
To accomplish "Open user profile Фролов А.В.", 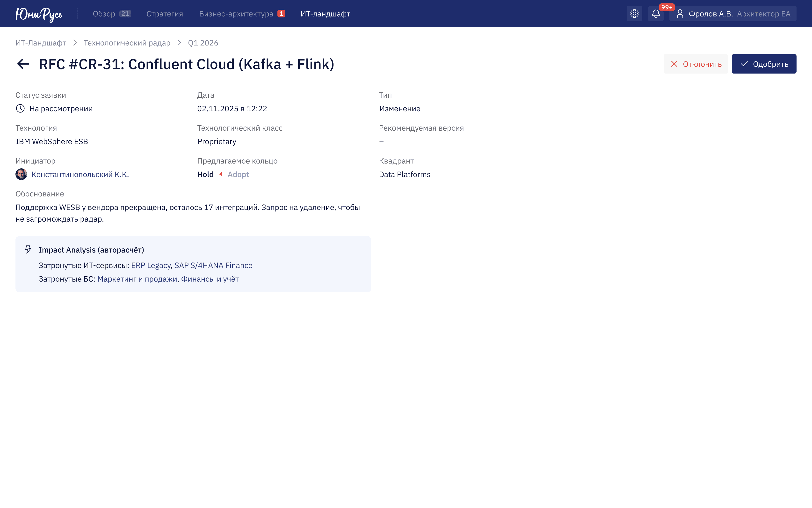I will (x=733, y=14).
